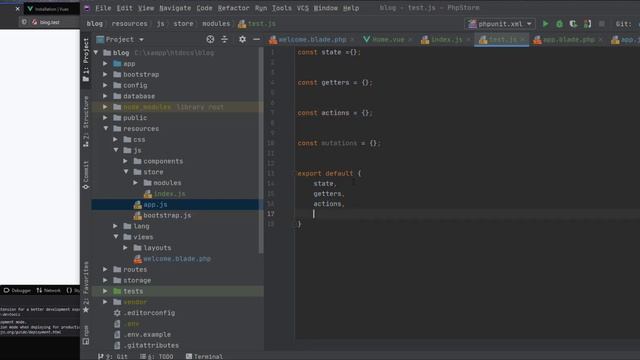The height and width of the screenshot is (360, 640).
Task: Hide the Project tool window
Action: [x=256, y=39]
